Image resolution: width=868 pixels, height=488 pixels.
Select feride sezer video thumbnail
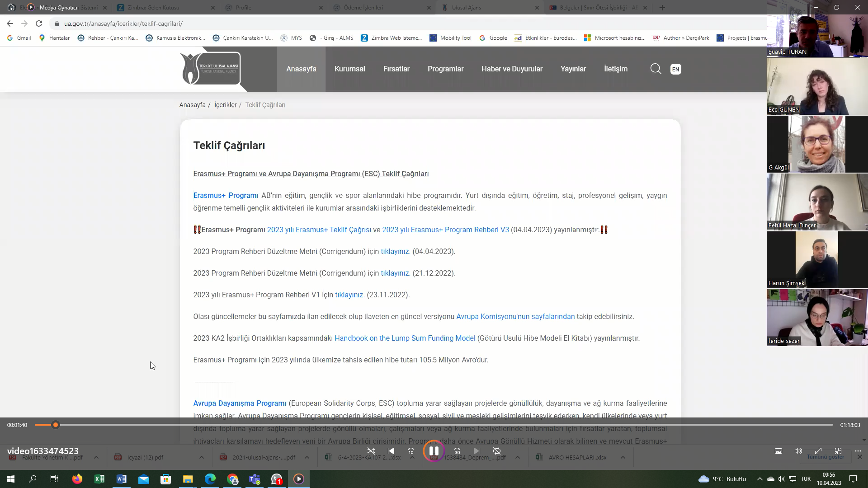point(817,318)
